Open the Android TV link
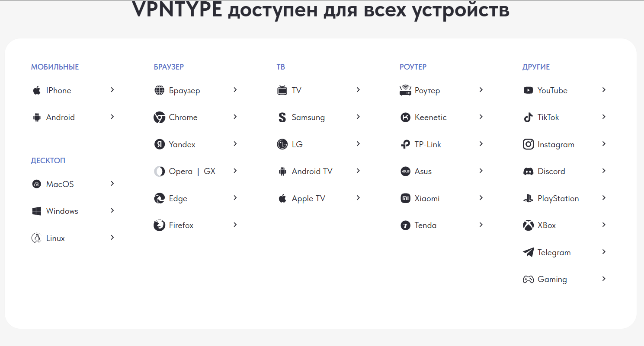 (x=312, y=171)
